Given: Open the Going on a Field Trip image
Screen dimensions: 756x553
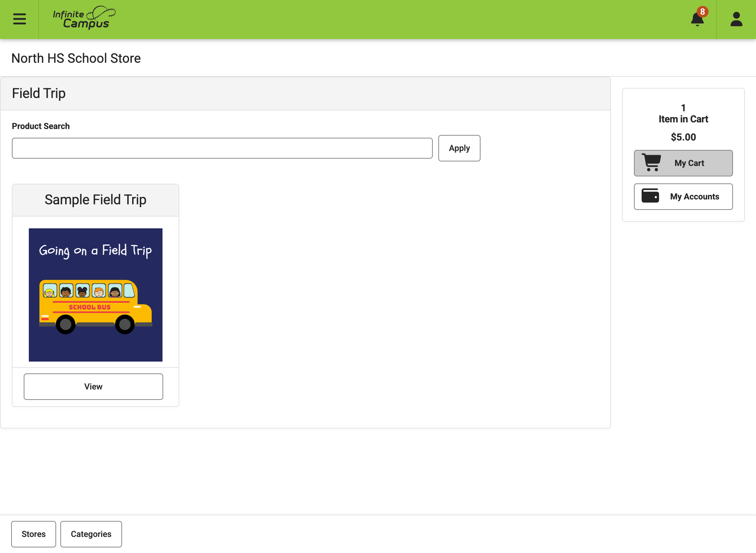Looking at the screenshot, I should click(x=96, y=295).
